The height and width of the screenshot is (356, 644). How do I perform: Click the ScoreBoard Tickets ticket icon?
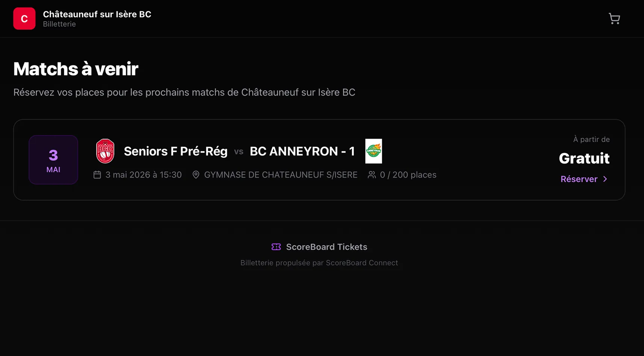pyautogui.click(x=276, y=247)
